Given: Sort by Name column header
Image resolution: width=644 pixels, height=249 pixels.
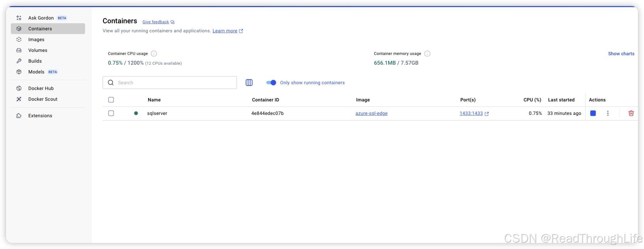Looking at the screenshot, I should click(154, 100).
